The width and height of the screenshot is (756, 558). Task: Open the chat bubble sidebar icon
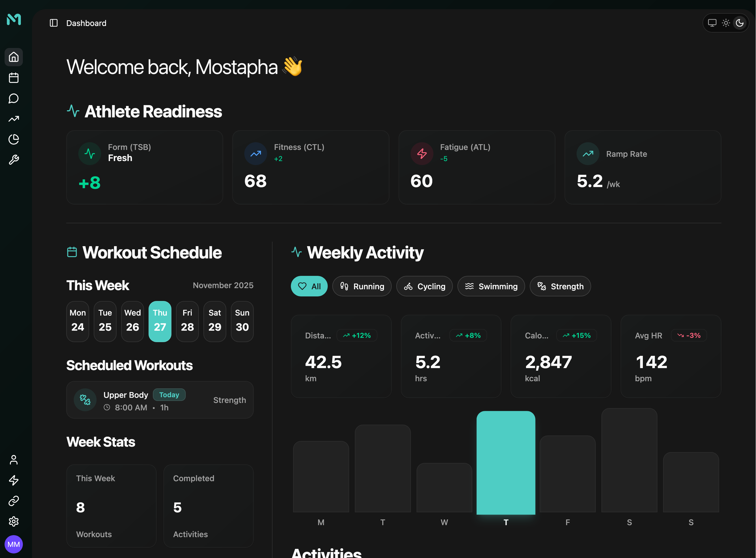pos(13,98)
